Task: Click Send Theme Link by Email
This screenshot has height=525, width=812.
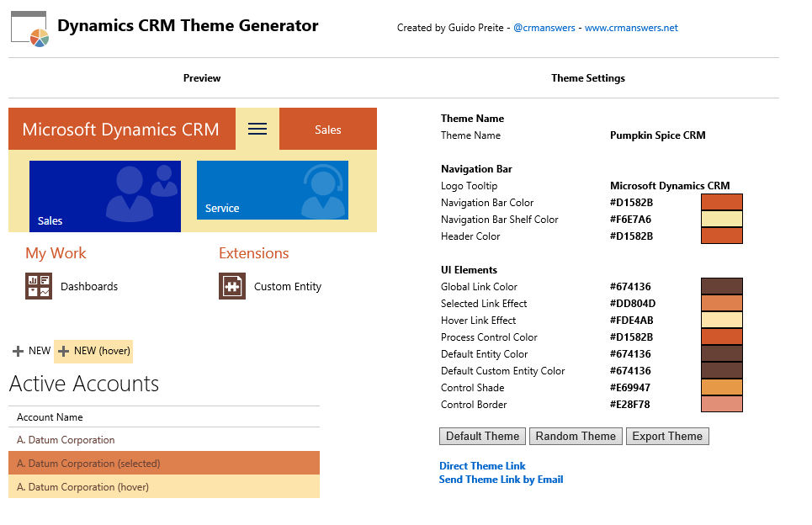Action: [x=501, y=480]
